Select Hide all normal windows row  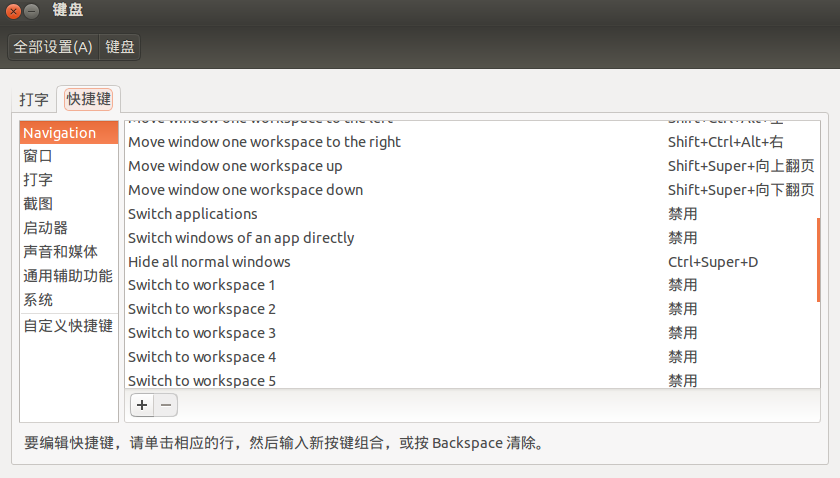click(472, 262)
